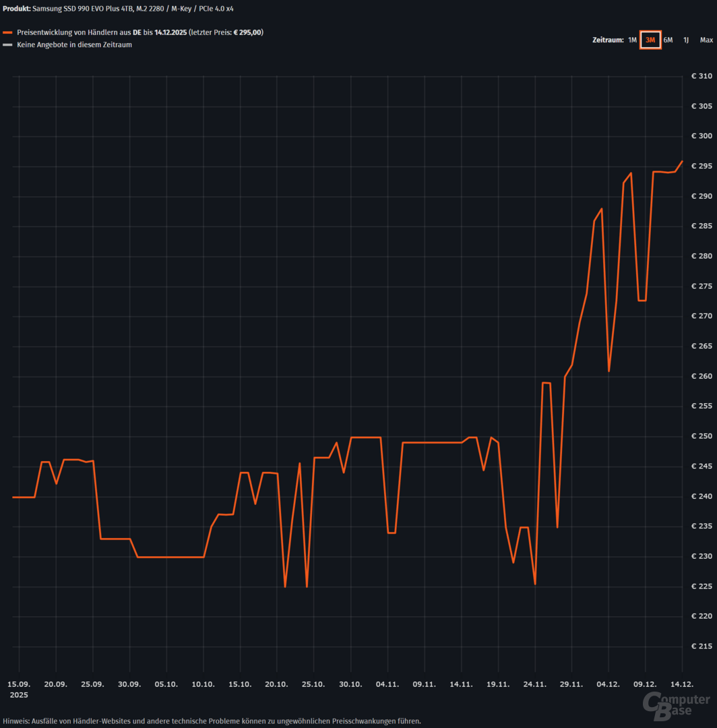The width and height of the screenshot is (717, 728).
Task: Click the "Zeitraum:" label
Action: coord(607,40)
